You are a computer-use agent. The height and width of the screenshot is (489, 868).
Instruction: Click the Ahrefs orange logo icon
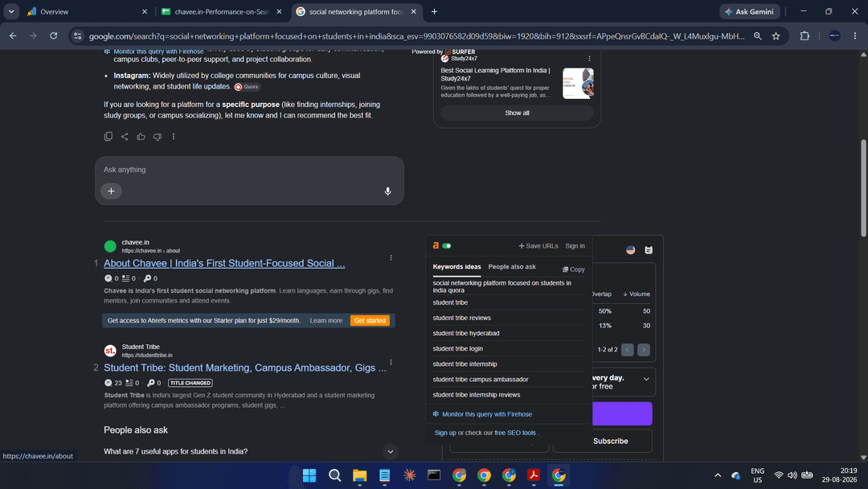click(436, 245)
